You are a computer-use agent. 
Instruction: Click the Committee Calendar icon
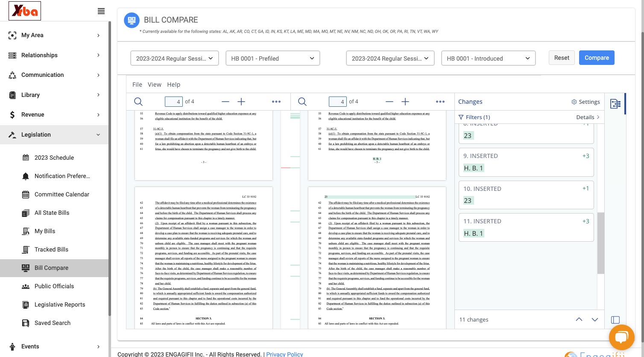tap(26, 194)
